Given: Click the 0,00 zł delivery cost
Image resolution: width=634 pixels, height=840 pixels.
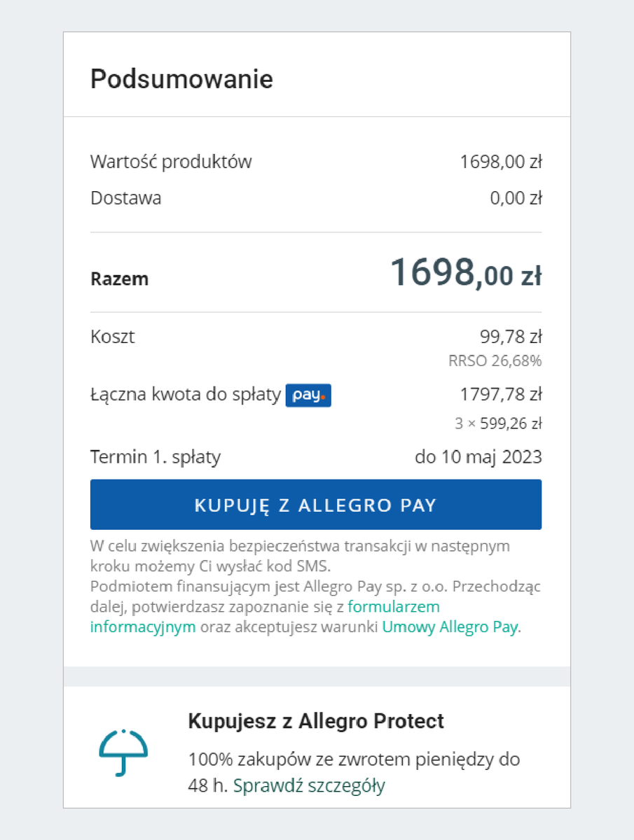Looking at the screenshot, I should tap(516, 198).
